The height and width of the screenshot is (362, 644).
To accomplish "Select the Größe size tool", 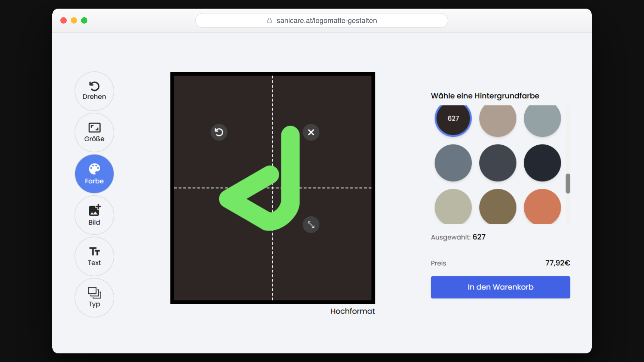I will click(94, 132).
